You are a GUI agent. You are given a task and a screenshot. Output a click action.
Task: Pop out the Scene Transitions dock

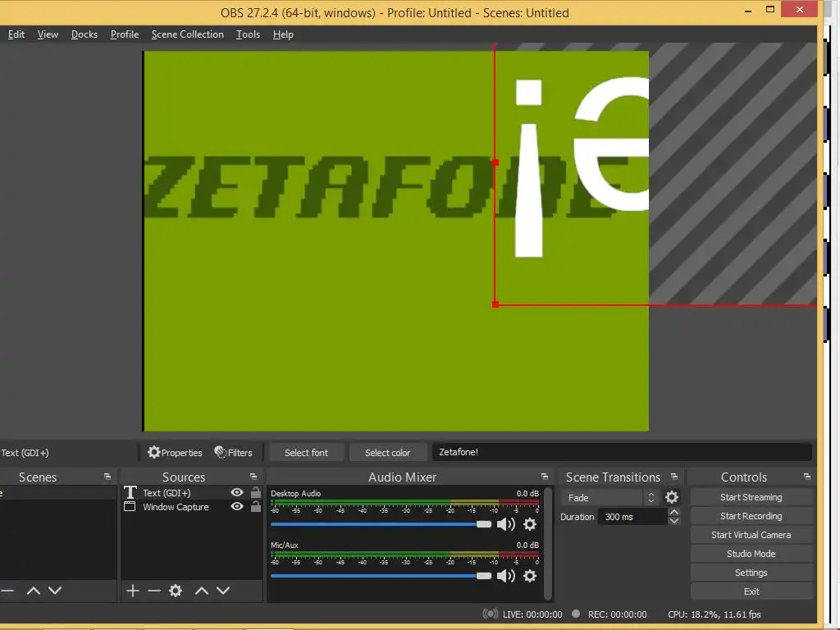click(674, 477)
